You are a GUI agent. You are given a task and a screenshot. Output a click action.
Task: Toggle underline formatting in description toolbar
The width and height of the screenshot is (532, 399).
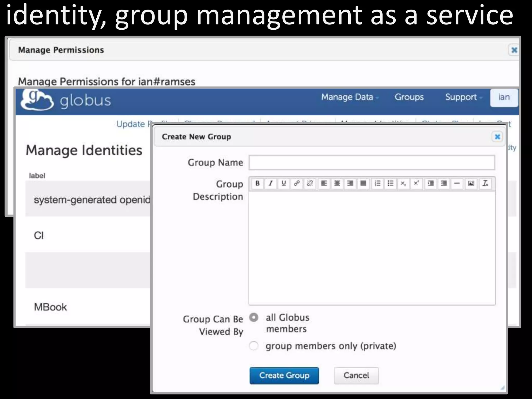(x=283, y=183)
